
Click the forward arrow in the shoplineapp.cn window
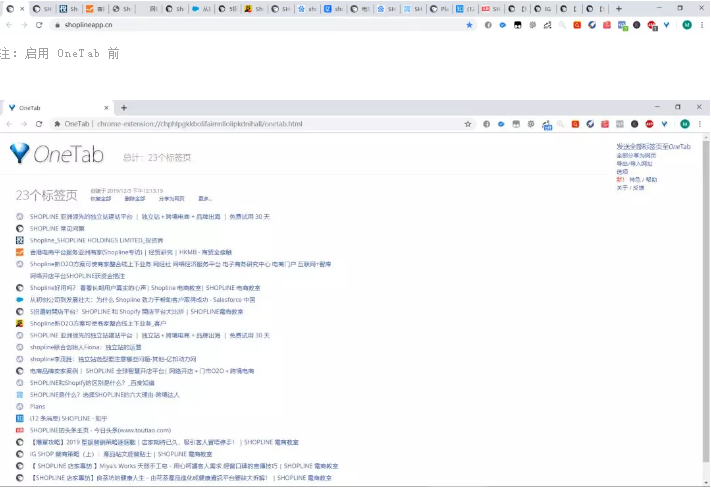coord(24,25)
